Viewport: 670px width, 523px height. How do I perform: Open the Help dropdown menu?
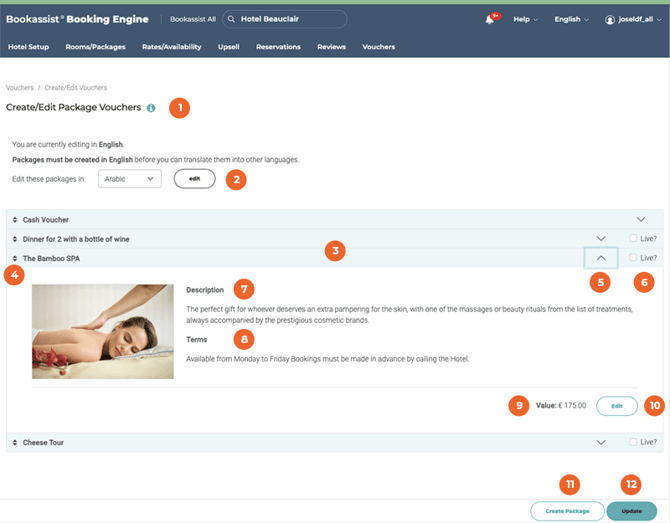pyautogui.click(x=526, y=19)
